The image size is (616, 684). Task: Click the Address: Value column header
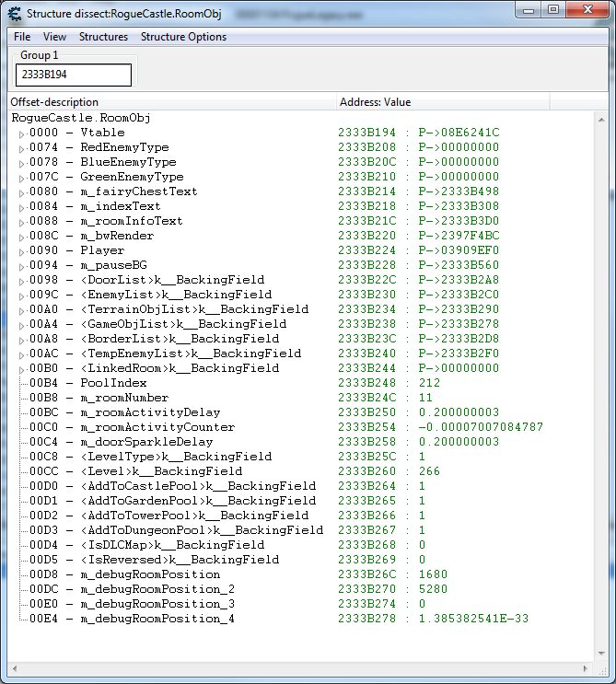471,102
